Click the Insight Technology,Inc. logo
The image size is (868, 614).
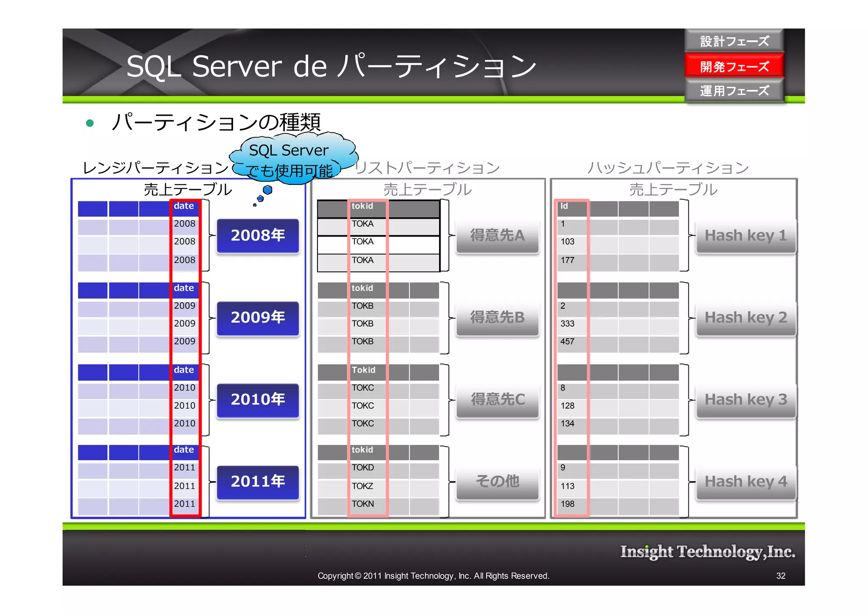coord(708,553)
